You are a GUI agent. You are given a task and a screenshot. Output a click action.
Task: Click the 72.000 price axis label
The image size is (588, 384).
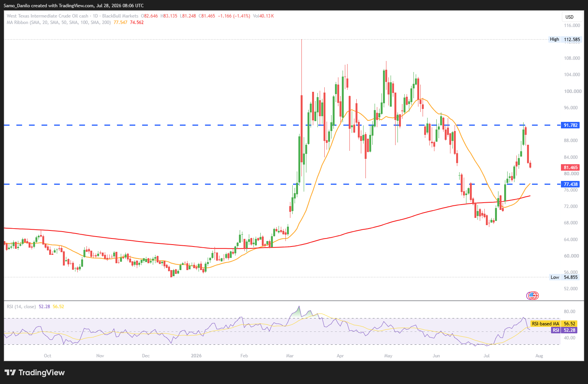pos(571,206)
